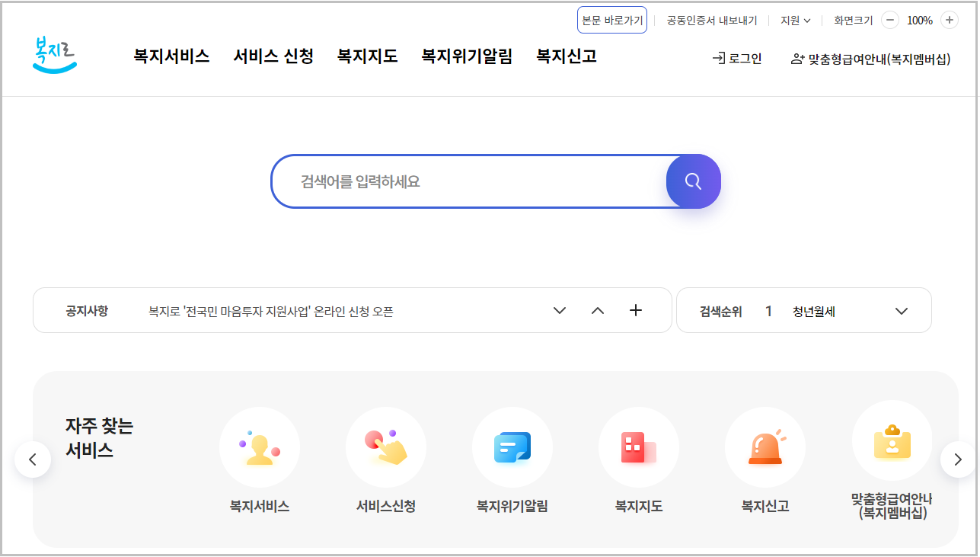The image size is (980, 557).
Task: Click the plus to view all notices
Action: click(636, 310)
